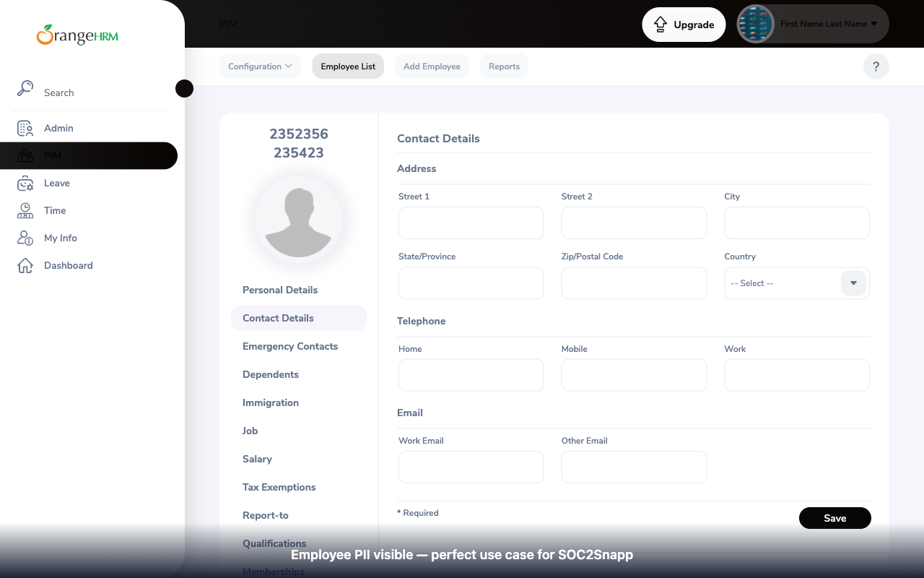
Task: Click the Dashboard home icon
Action: coord(25,265)
